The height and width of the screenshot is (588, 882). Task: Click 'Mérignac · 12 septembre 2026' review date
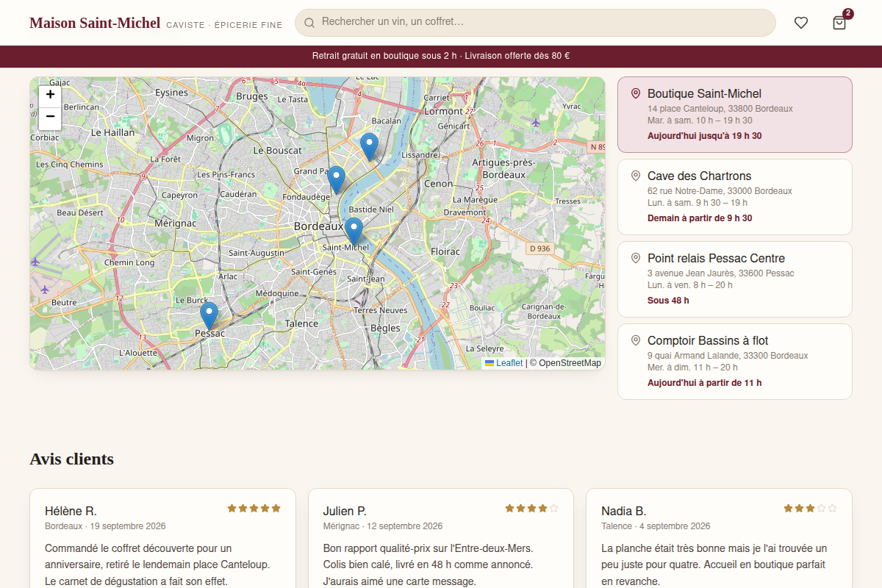click(383, 526)
